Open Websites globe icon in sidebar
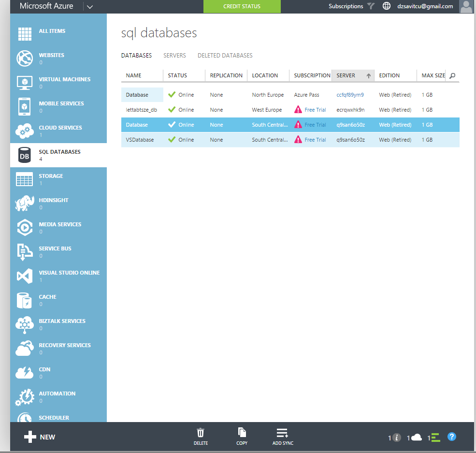476x453 pixels. click(25, 58)
